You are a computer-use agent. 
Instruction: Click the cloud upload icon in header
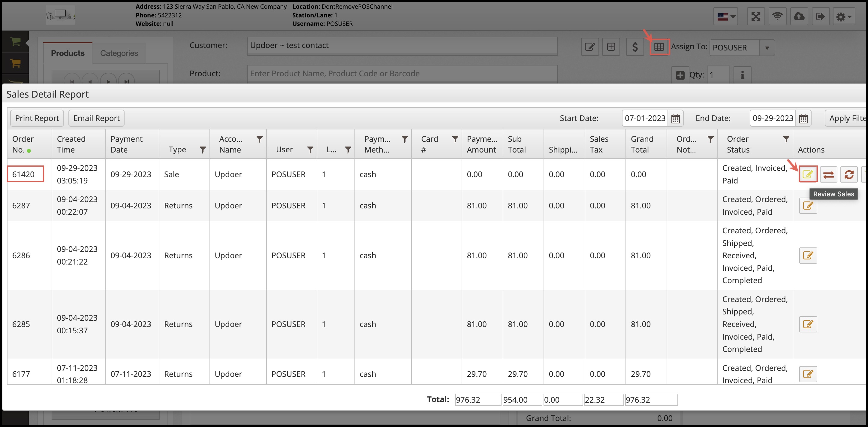[799, 16]
